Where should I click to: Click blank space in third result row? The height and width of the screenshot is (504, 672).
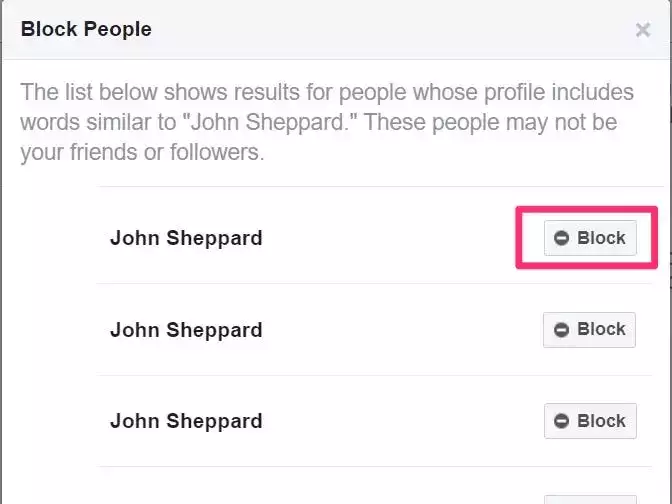400,421
